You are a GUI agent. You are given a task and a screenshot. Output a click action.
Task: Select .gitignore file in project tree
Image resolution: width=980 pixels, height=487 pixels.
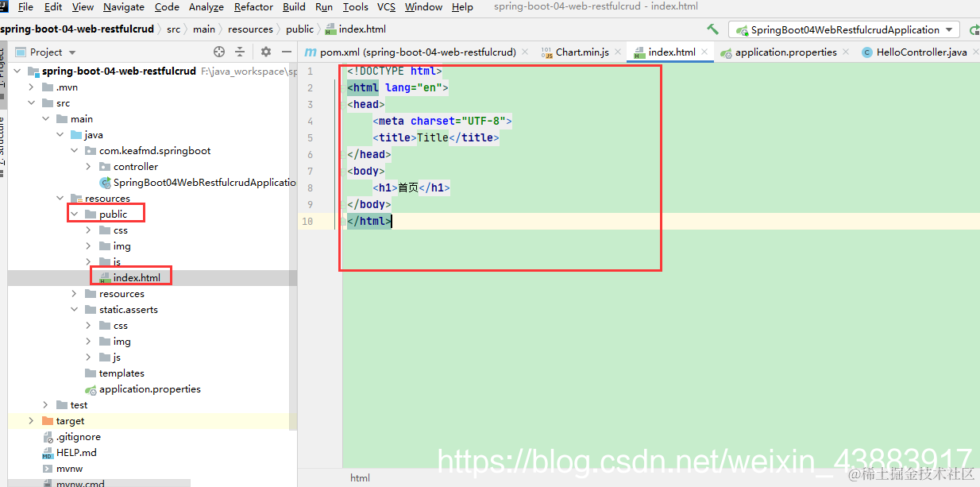78,437
